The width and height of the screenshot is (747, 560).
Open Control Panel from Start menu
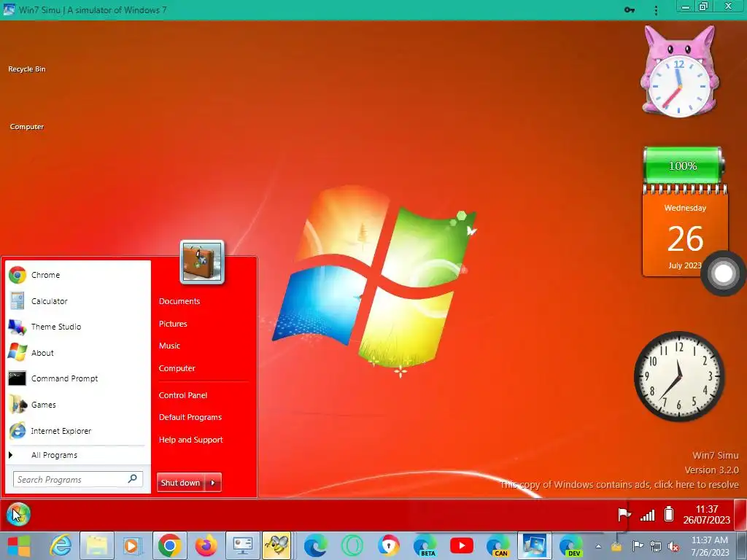(x=183, y=395)
